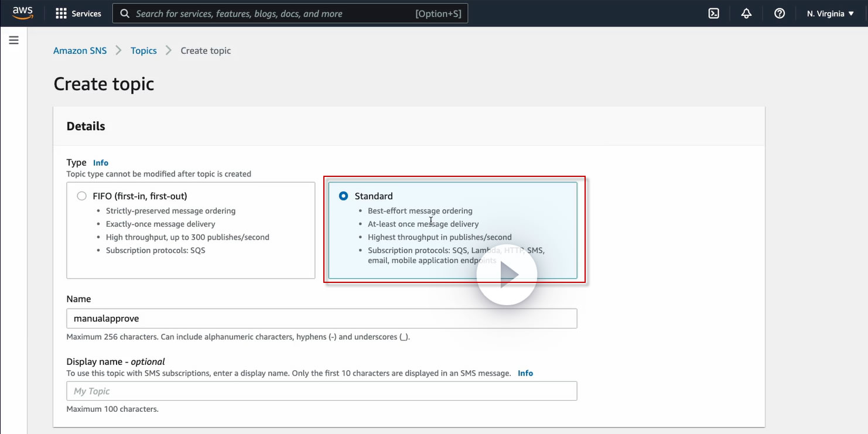Click the 'Details' section heading

[86, 126]
